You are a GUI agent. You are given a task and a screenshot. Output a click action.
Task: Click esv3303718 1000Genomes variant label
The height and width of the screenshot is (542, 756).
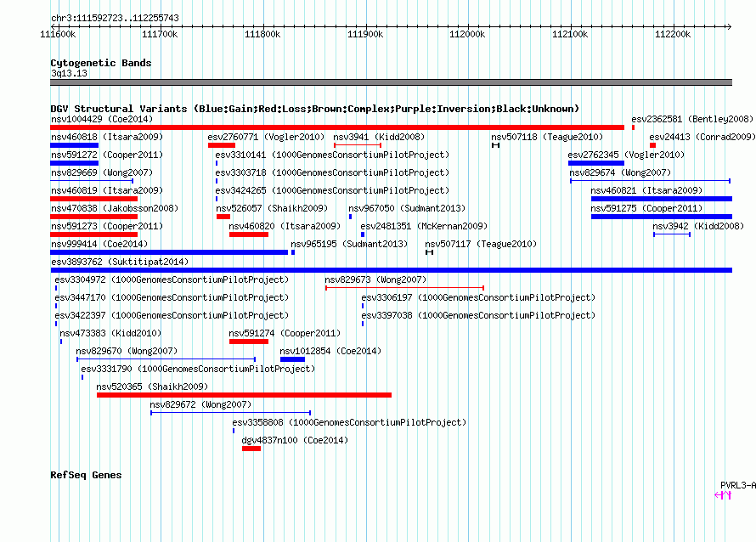[332, 172]
